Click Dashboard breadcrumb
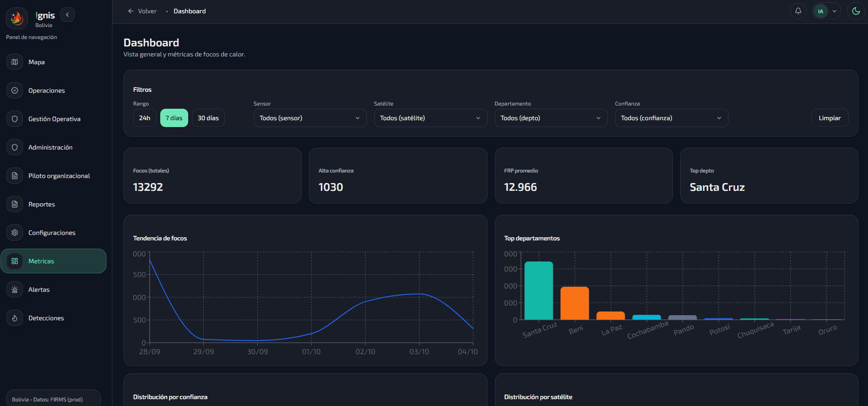 [190, 11]
